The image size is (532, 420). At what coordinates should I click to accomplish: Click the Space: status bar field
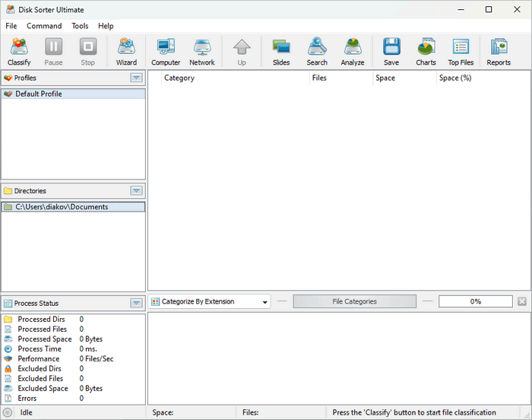[192, 412]
